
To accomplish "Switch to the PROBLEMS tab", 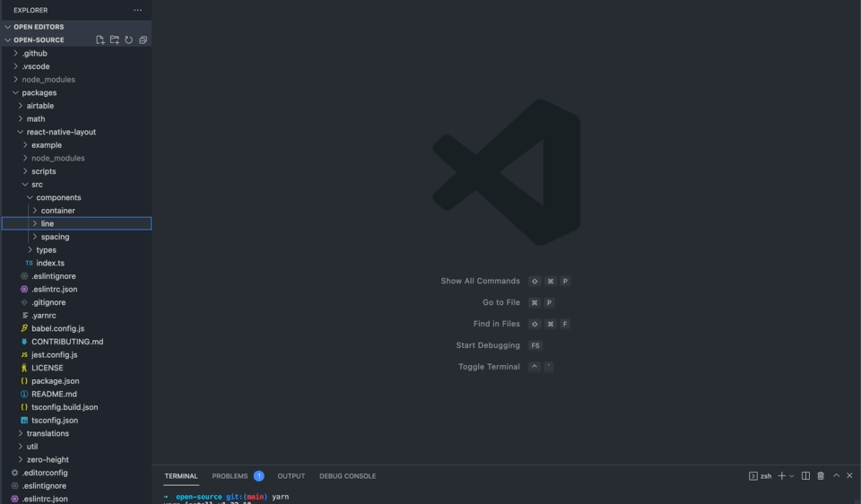I will click(230, 476).
